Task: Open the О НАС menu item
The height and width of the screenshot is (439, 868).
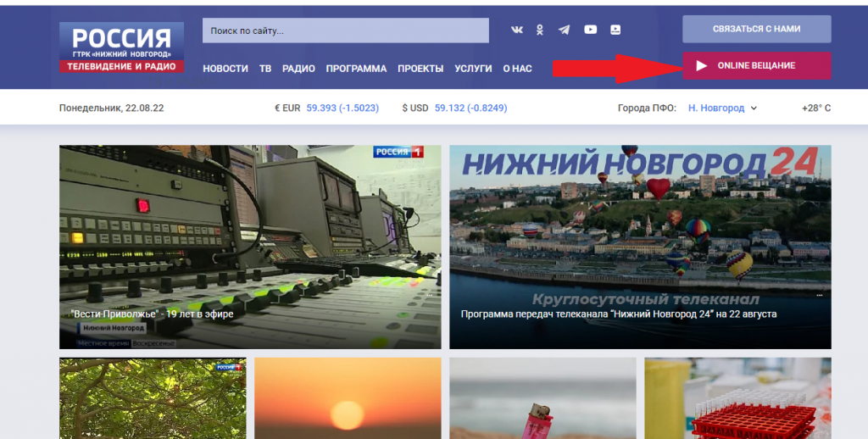Action: (517, 69)
